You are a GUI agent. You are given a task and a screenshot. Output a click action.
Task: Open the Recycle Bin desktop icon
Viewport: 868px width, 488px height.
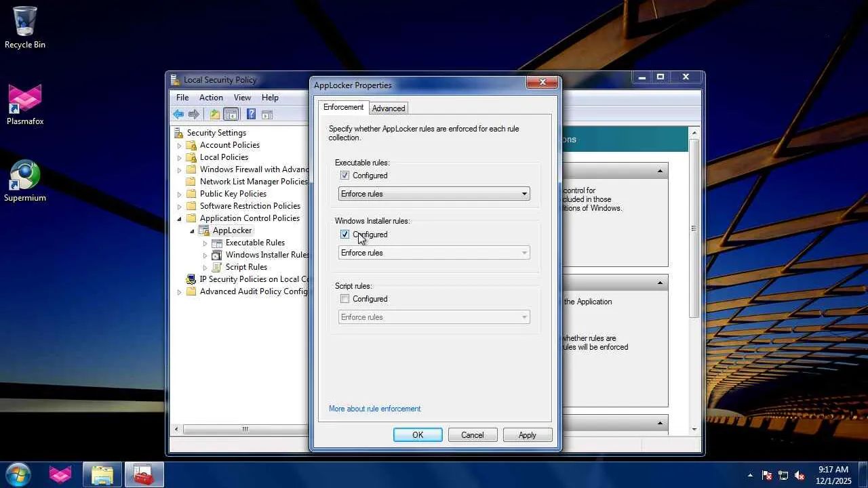[x=25, y=28]
